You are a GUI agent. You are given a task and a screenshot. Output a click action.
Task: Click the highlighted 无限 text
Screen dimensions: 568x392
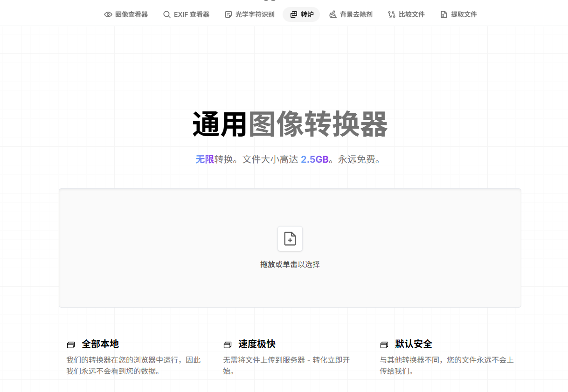click(205, 159)
